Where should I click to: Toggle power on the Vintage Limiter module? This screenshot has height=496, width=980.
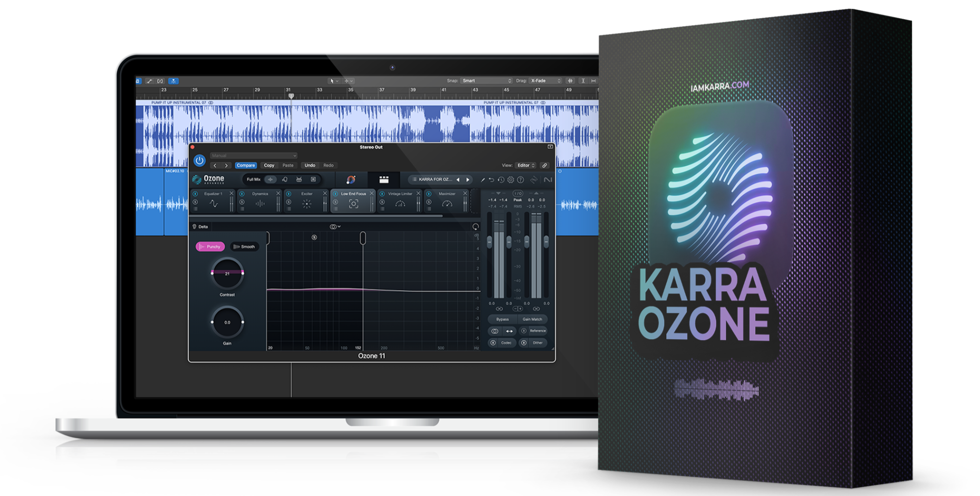pos(382,194)
